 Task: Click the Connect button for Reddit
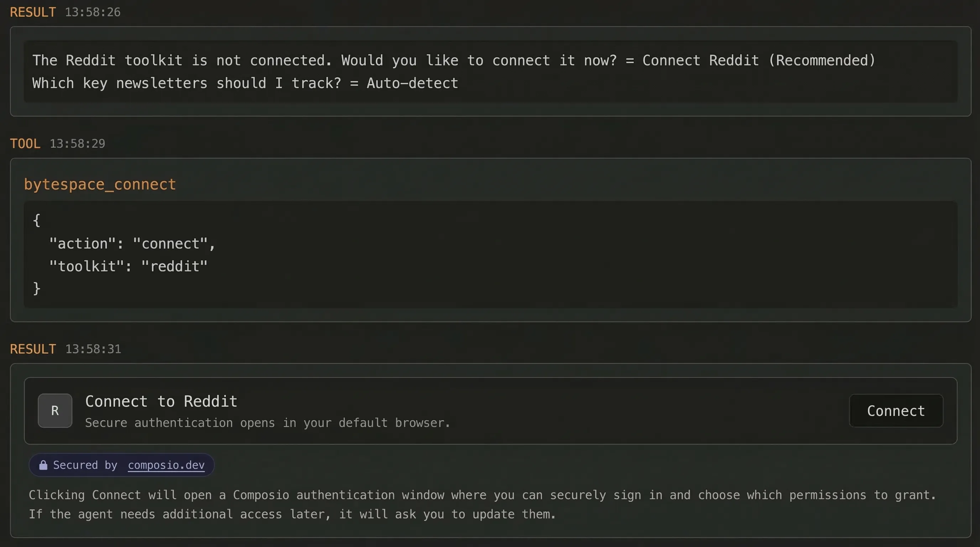tap(896, 411)
